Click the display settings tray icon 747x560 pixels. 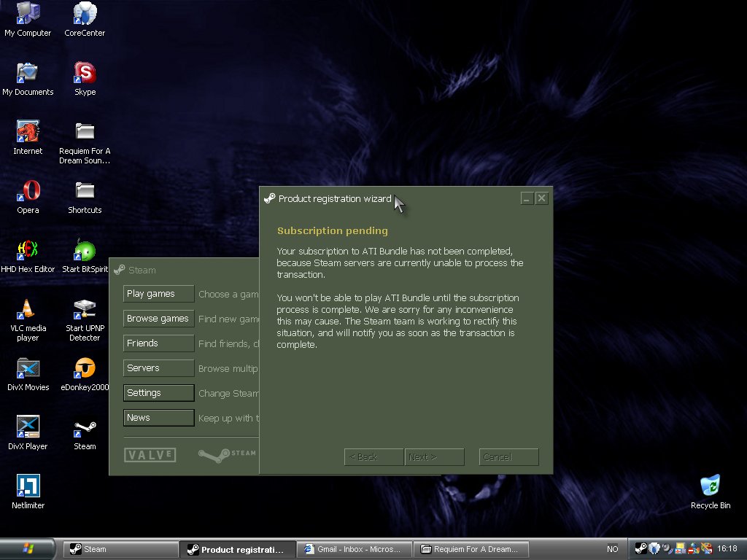(x=681, y=548)
